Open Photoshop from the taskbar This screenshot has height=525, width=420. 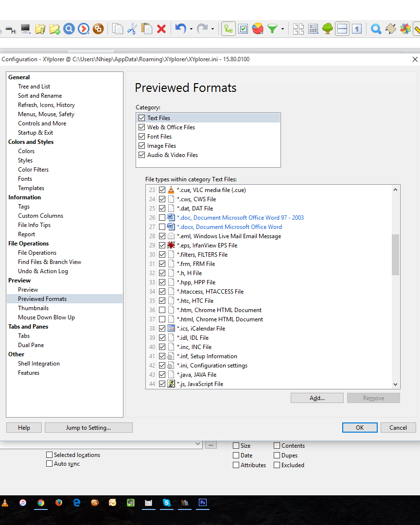click(x=203, y=503)
